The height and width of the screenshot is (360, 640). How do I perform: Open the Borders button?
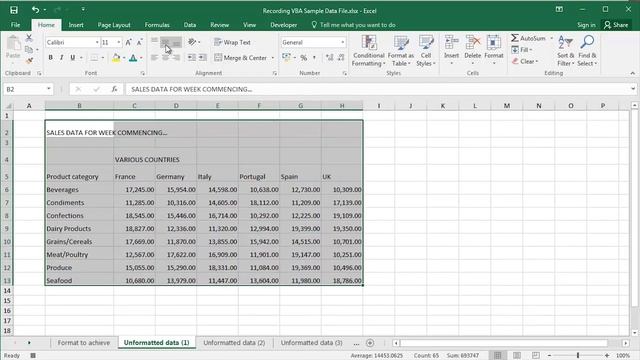coord(94,58)
